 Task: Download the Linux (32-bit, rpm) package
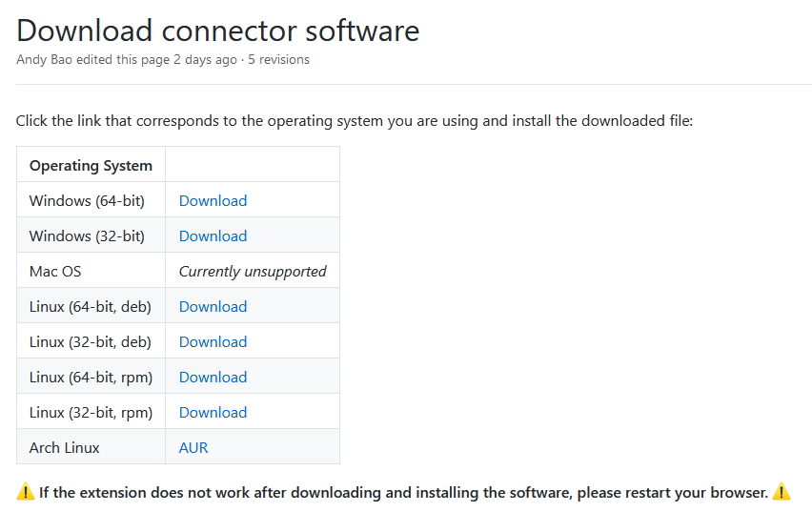point(213,412)
